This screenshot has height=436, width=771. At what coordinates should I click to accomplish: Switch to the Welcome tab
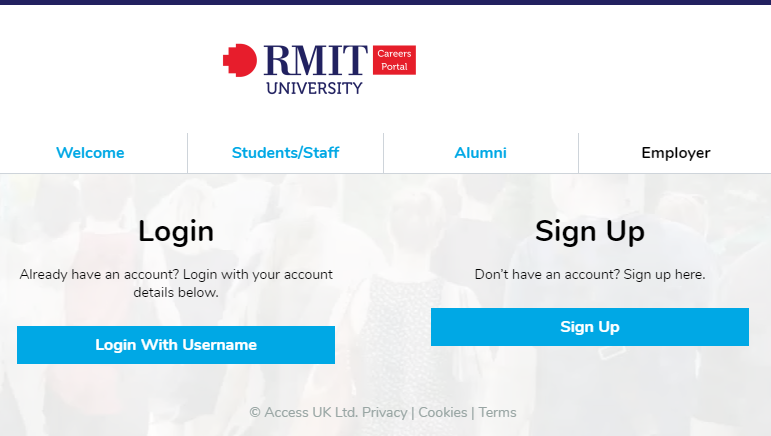pyautogui.click(x=90, y=153)
